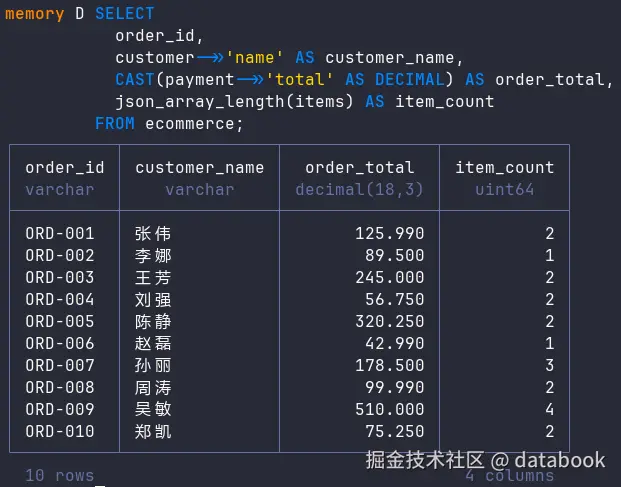
Task: Click the memory prompt label
Action: point(34,14)
